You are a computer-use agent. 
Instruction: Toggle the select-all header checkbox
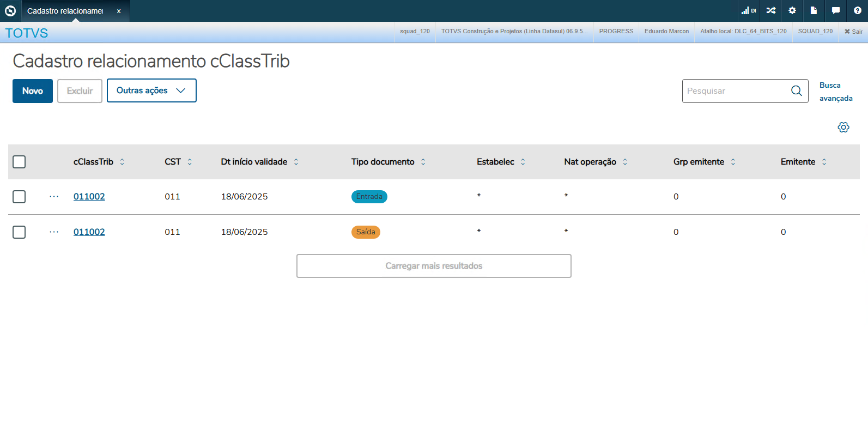[x=19, y=162]
